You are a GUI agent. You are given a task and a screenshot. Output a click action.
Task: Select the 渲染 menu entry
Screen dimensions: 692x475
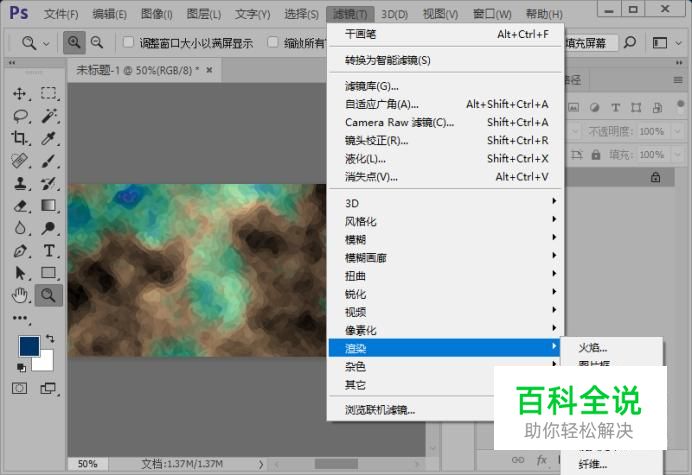pos(444,348)
